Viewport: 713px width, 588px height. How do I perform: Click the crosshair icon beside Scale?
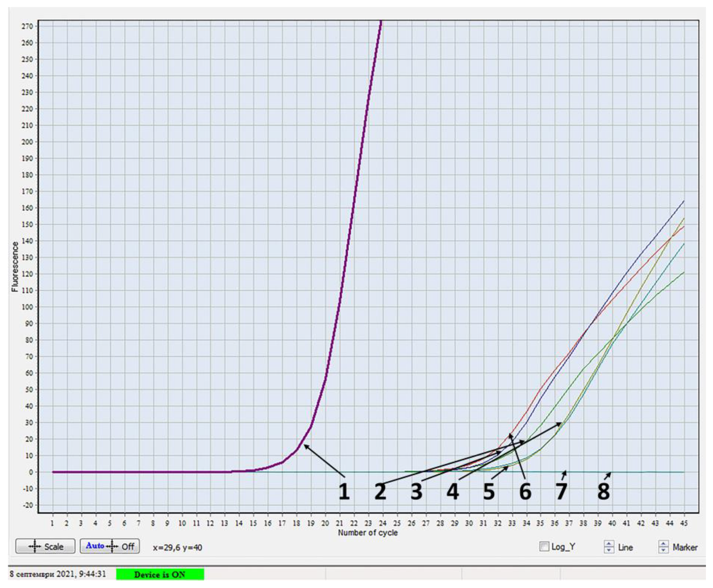35,546
